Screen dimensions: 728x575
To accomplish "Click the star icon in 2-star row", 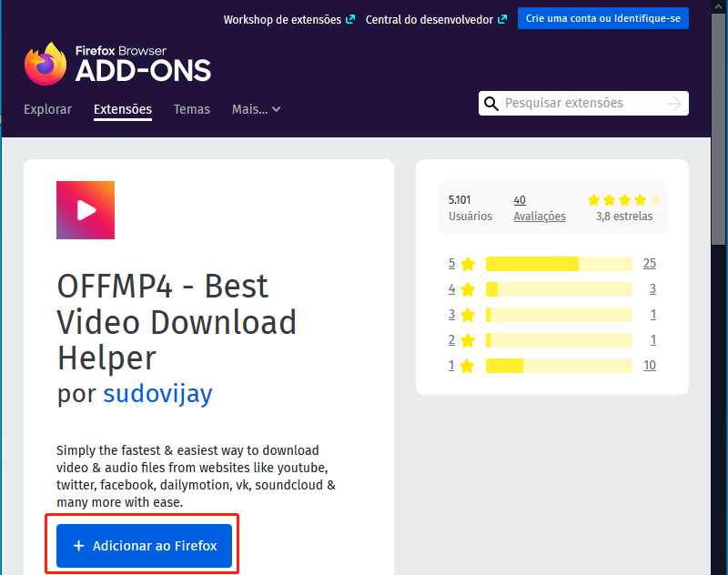I will 468,340.
